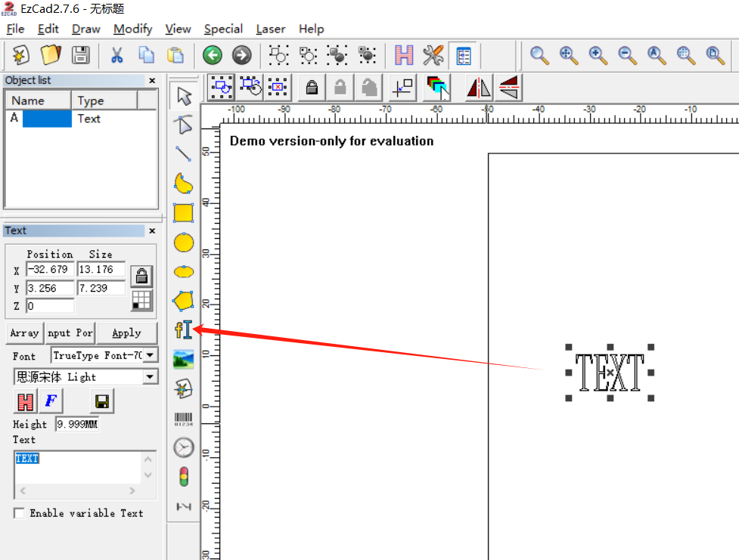Image resolution: width=739 pixels, height=560 pixels.
Task: Activate the Timer clock tool
Action: coord(183,448)
